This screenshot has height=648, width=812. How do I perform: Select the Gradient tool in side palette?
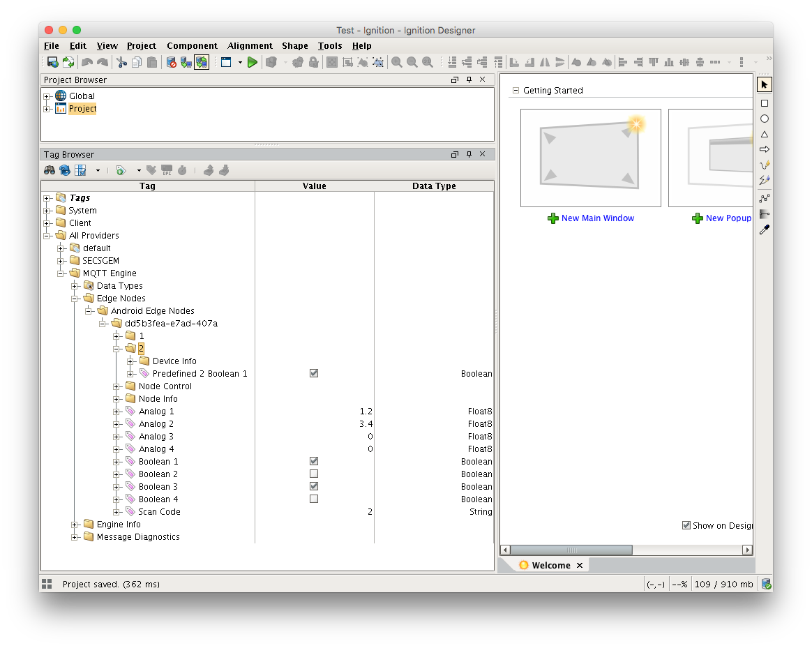(765, 213)
